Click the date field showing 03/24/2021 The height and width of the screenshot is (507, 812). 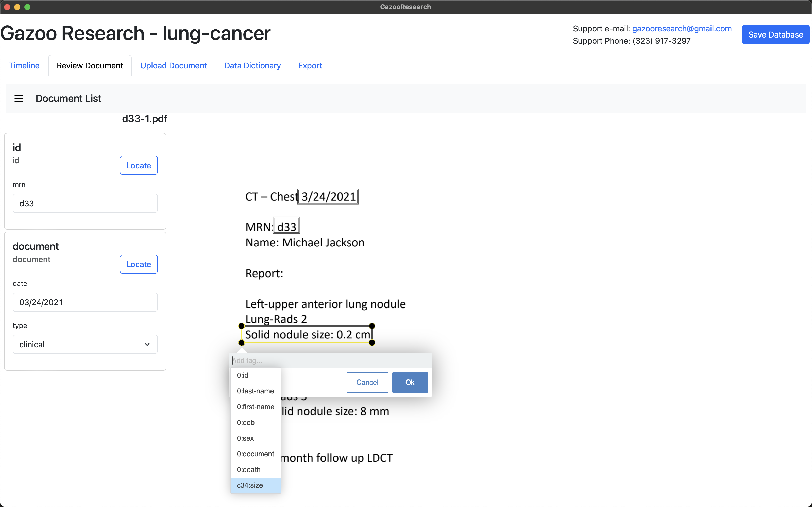point(85,302)
